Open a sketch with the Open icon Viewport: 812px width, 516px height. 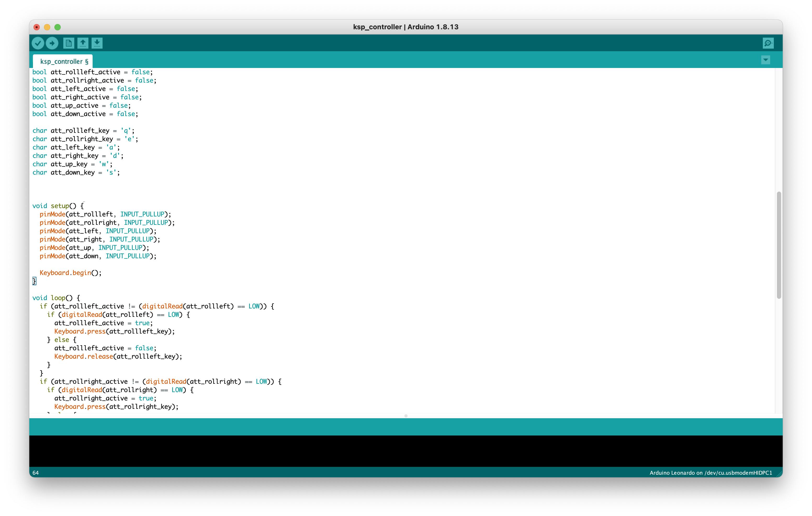(x=83, y=43)
